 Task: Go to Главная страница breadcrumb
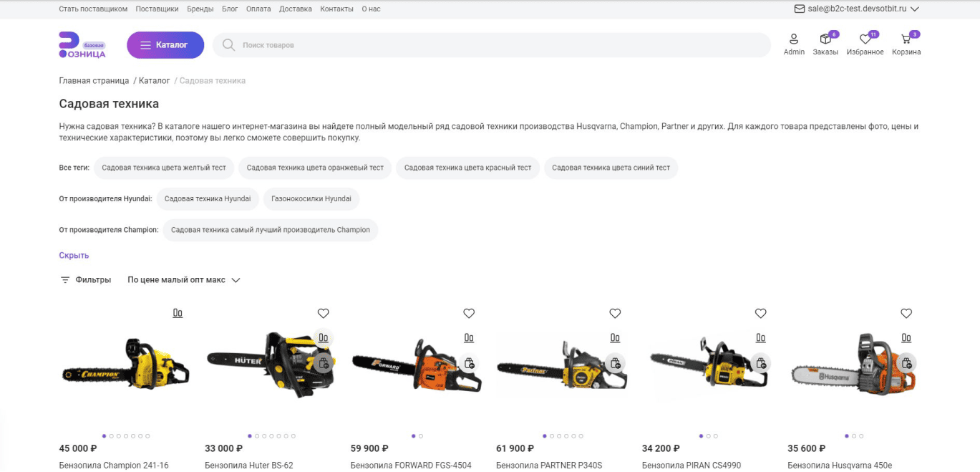[94, 81]
